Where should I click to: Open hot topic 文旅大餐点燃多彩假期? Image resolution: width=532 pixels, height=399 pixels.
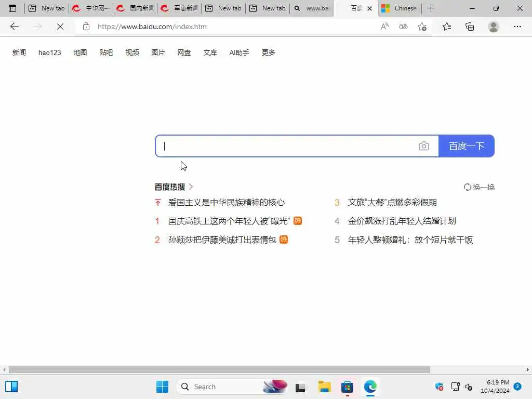392,203
